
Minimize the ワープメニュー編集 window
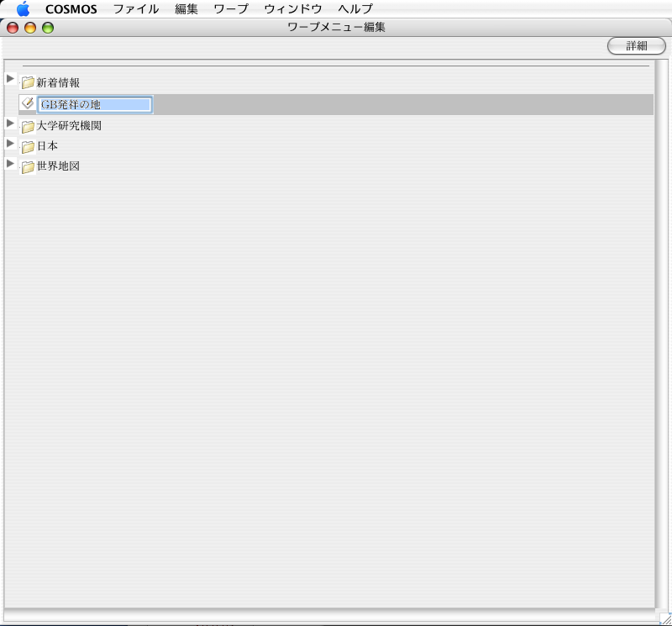[x=30, y=28]
